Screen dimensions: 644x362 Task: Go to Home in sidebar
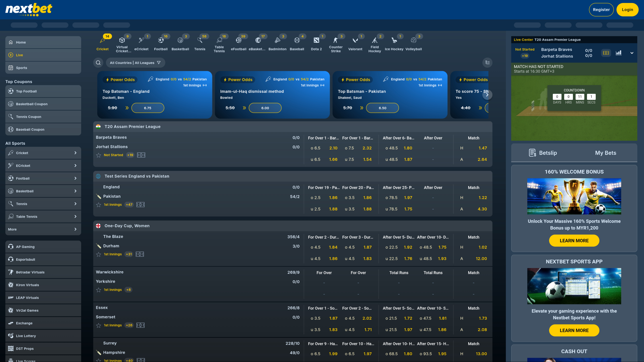(x=43, y=42)
